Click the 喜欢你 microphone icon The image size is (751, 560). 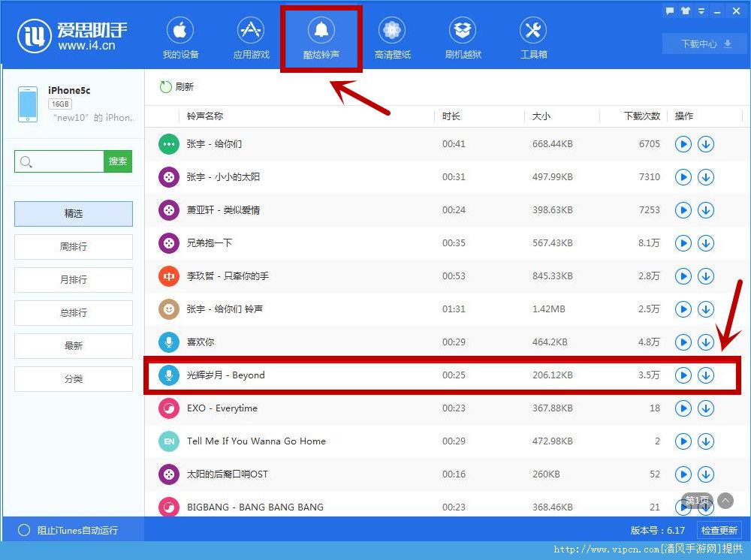click(x=168, y=342)
